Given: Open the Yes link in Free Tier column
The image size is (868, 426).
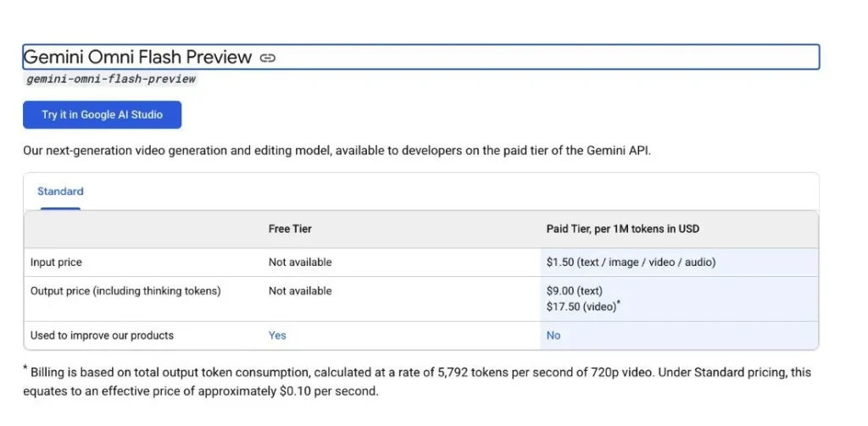Looking at the screenshot, I should pyautogui.click(x=277, y=335).
